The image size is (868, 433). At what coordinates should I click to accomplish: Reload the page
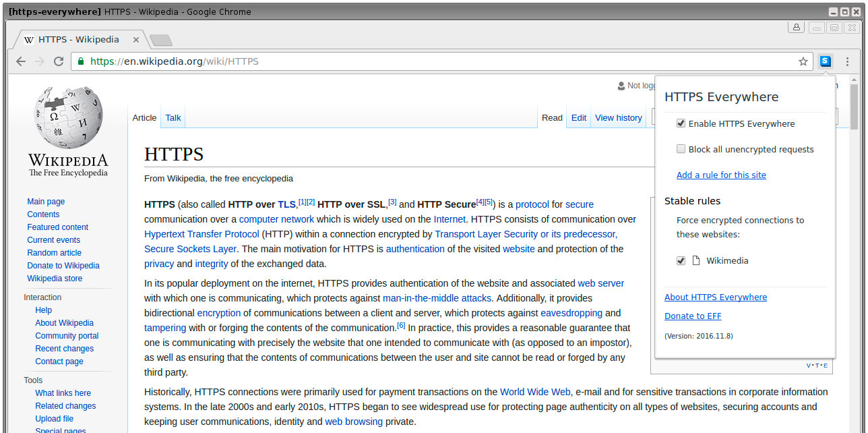tap(59, 61)
